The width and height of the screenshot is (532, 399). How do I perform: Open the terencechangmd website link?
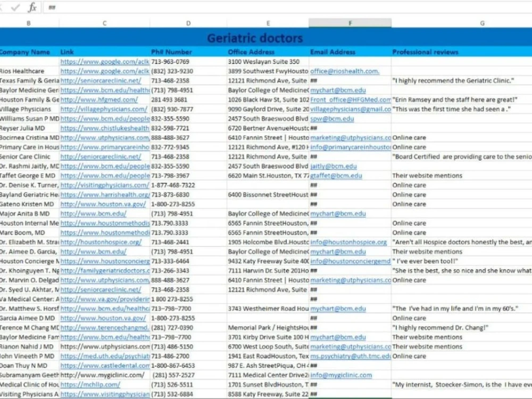tap(105, 328)
